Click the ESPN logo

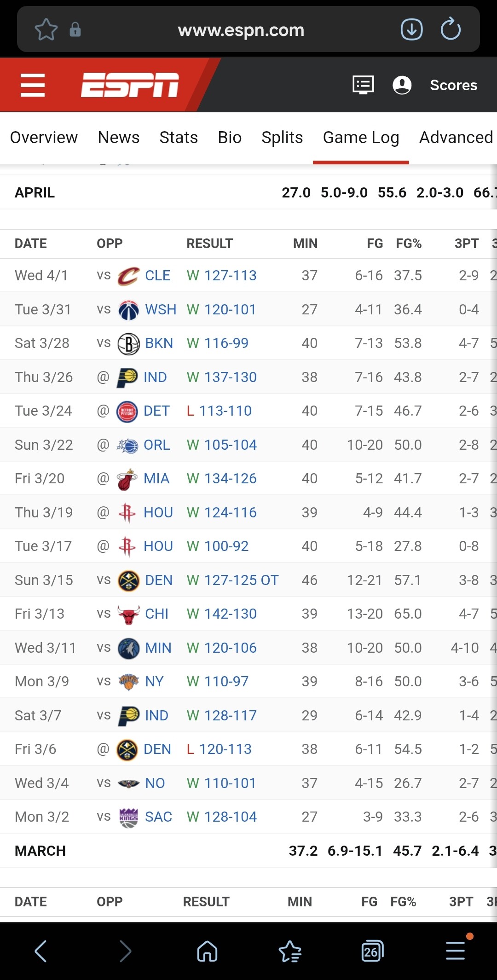[x=130, y=85]
